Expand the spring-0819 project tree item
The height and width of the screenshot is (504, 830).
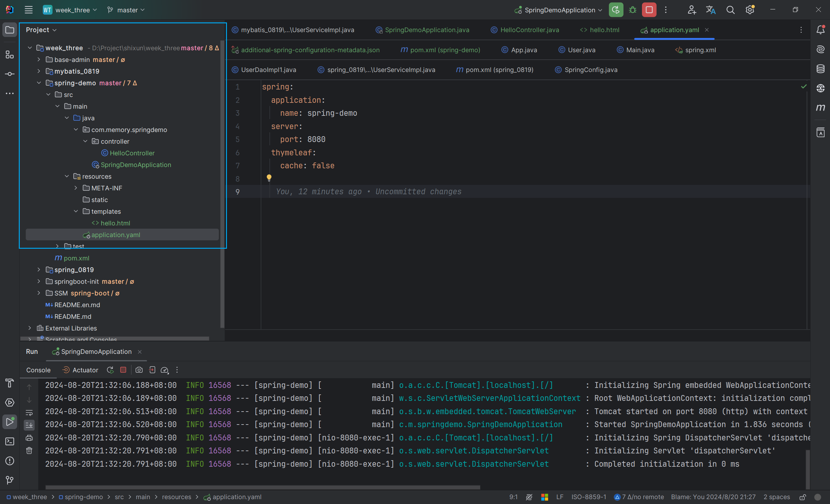click(37, 270)
